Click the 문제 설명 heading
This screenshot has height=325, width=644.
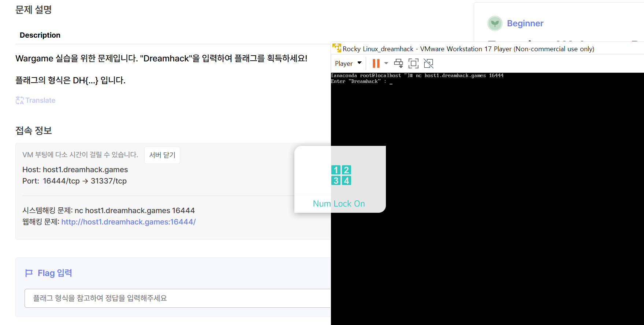(34, 10)
